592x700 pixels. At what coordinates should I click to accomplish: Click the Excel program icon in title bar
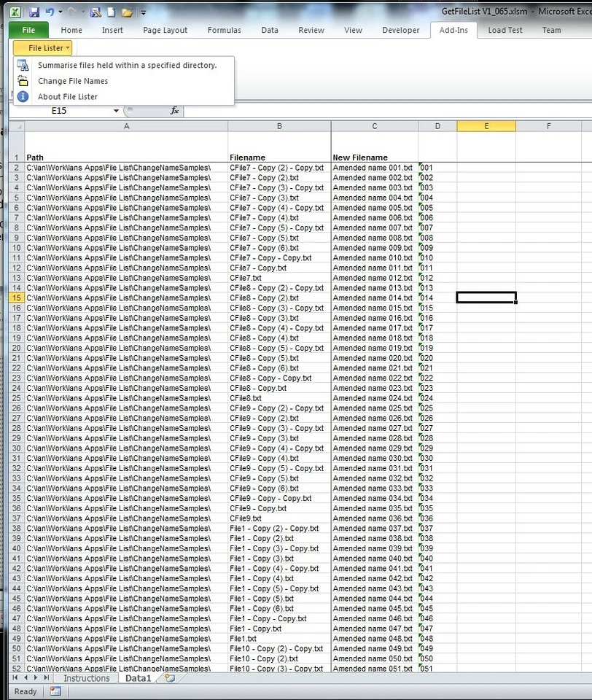(x=17, y=14)
